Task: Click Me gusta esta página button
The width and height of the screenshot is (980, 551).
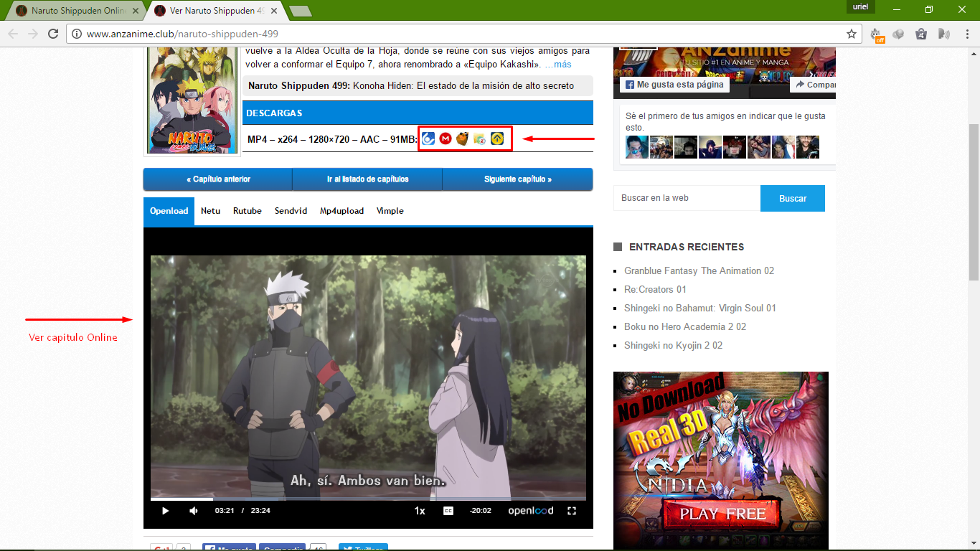Action: pos(675,85)
